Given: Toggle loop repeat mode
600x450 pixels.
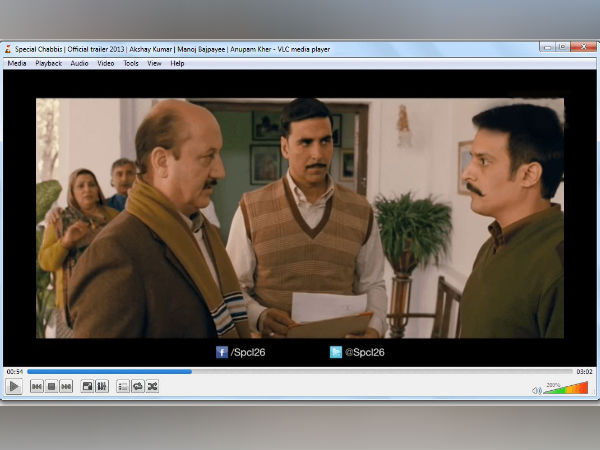Looking at the screenshot, I should 138,386.
